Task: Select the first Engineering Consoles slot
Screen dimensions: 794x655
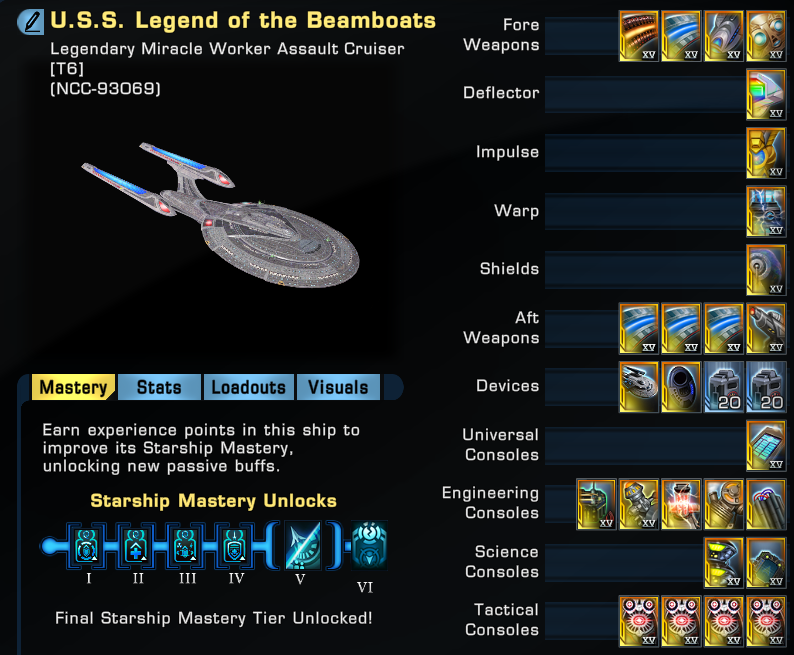Action: [x=596, y=505]
